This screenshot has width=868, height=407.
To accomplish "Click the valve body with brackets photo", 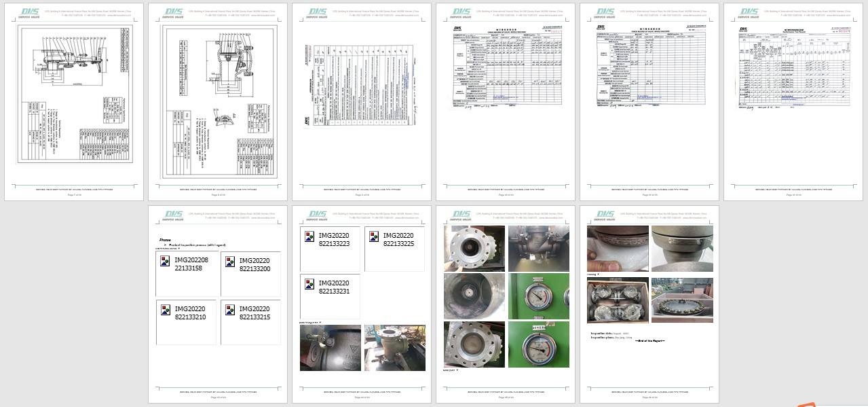I will [x=539, y=249].
